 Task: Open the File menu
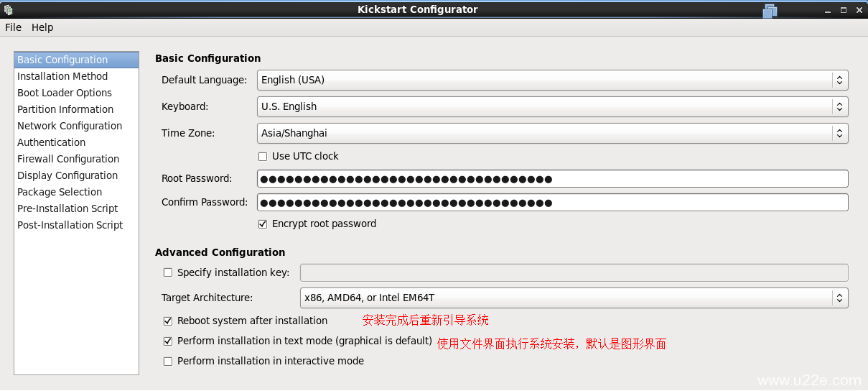point(13,27)
